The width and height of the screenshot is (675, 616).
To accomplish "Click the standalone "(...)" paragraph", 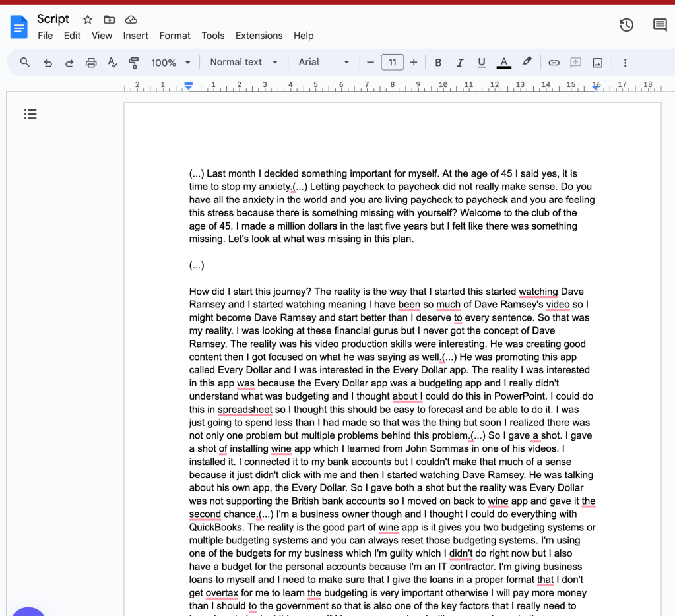I will click(x=197, y=265).
